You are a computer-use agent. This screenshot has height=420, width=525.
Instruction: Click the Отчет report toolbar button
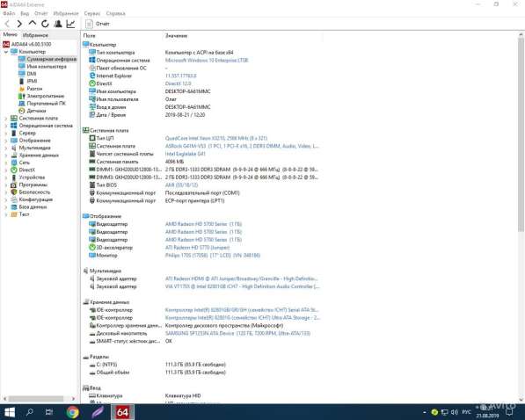click(98, 24)
